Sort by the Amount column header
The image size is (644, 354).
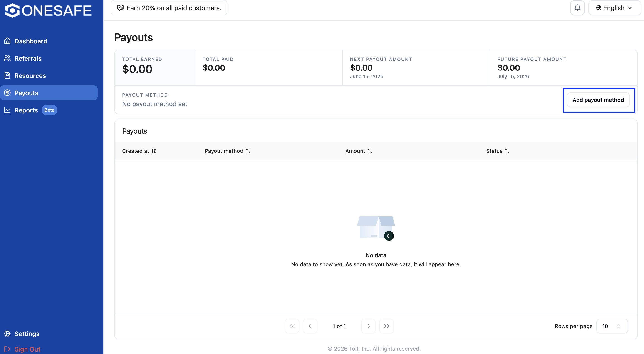[359, 151]
